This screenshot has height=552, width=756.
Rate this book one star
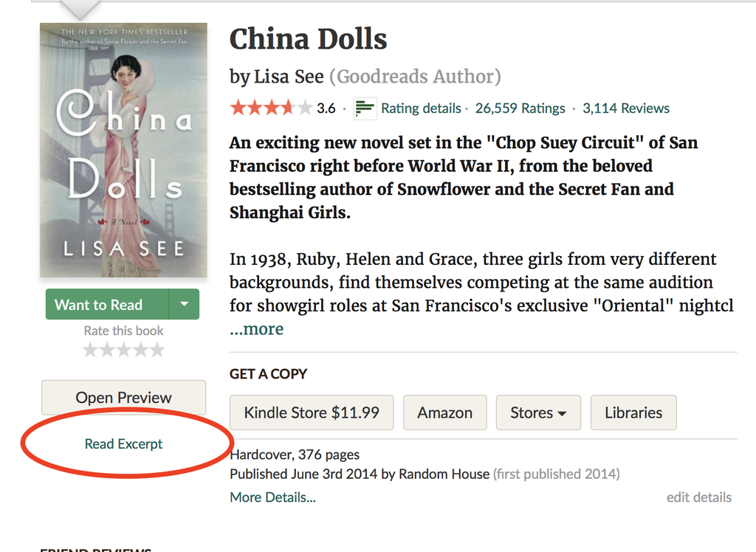click(90, 350)
